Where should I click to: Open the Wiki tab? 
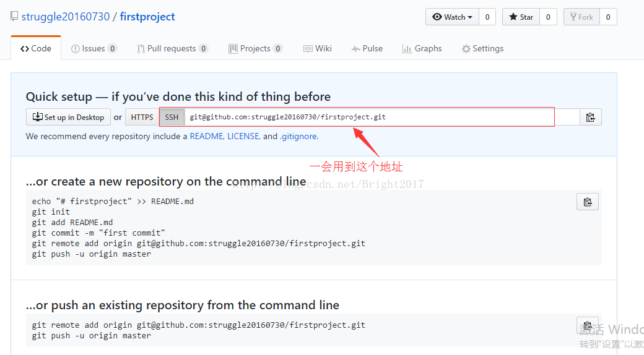tap(318, 48)
